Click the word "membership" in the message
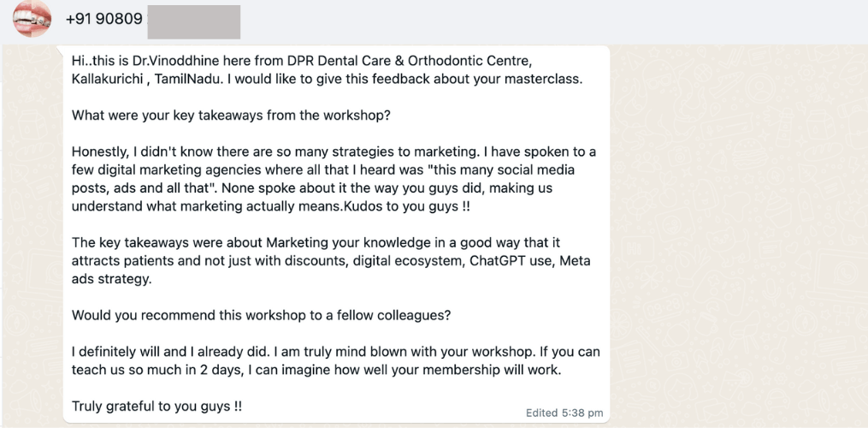Viewport: 868px width, 428px height. click(x=473, y=370)
